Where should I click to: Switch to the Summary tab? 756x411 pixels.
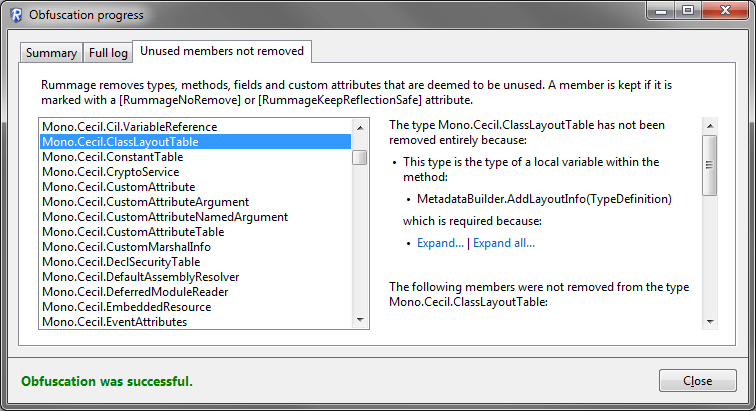click(51, 53)
